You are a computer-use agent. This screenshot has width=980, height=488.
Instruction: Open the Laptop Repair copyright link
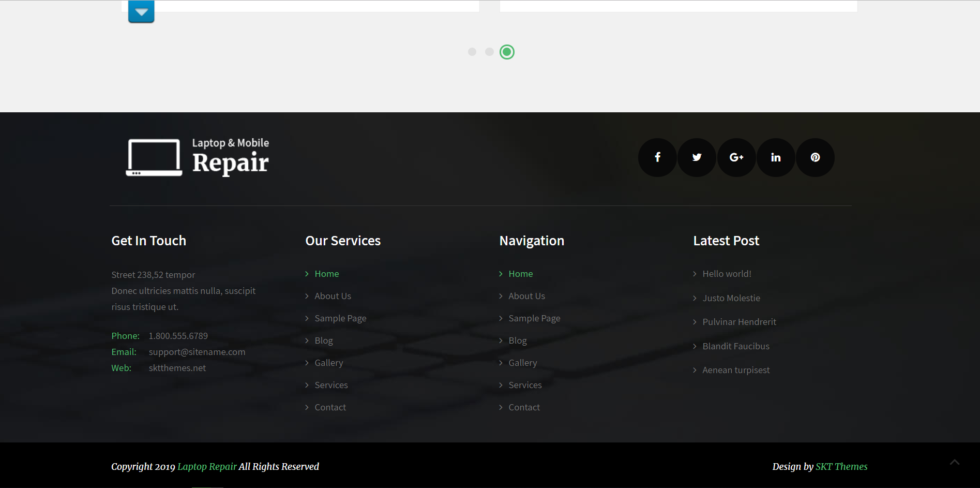coord(207,467)
